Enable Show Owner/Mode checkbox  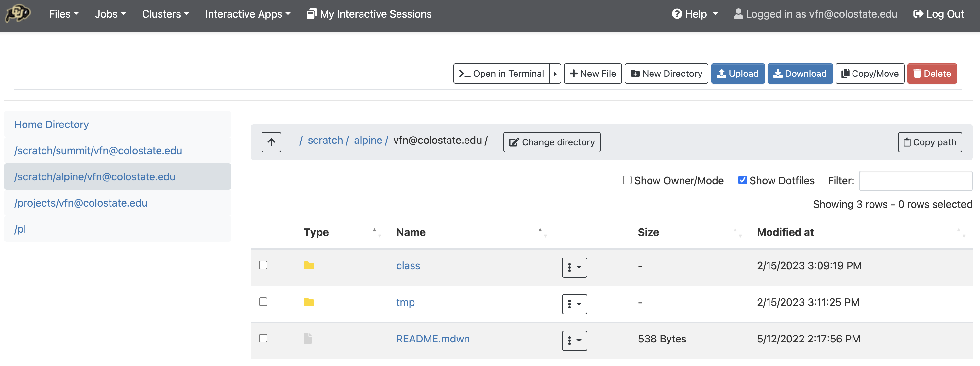pyautogui.click(x=627, y=180)
